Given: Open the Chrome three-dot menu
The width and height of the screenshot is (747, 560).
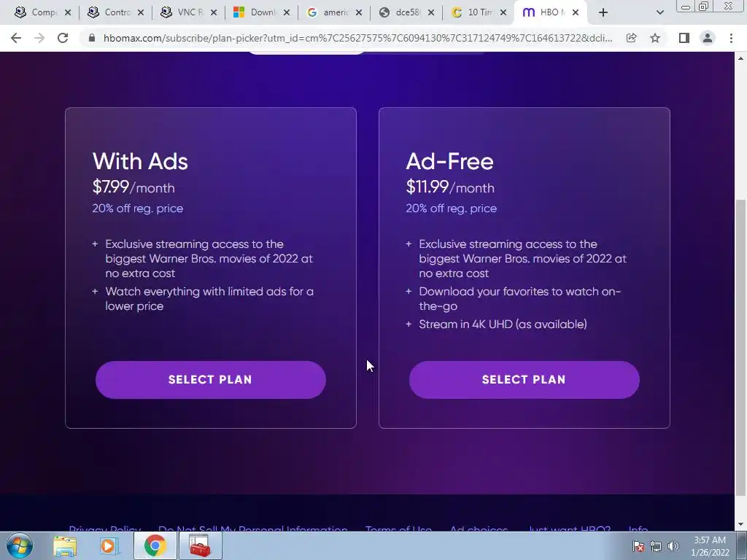Looking at the screenshot, I should [731, 38].
